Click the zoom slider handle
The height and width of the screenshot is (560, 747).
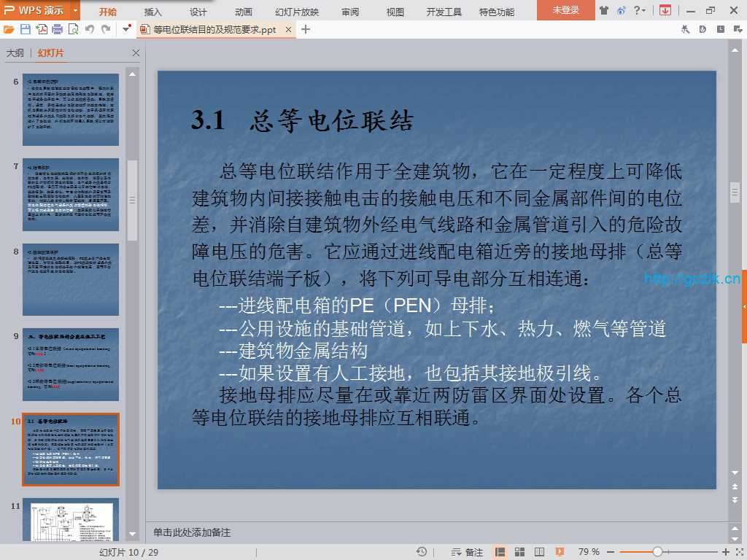click(657, 552)
